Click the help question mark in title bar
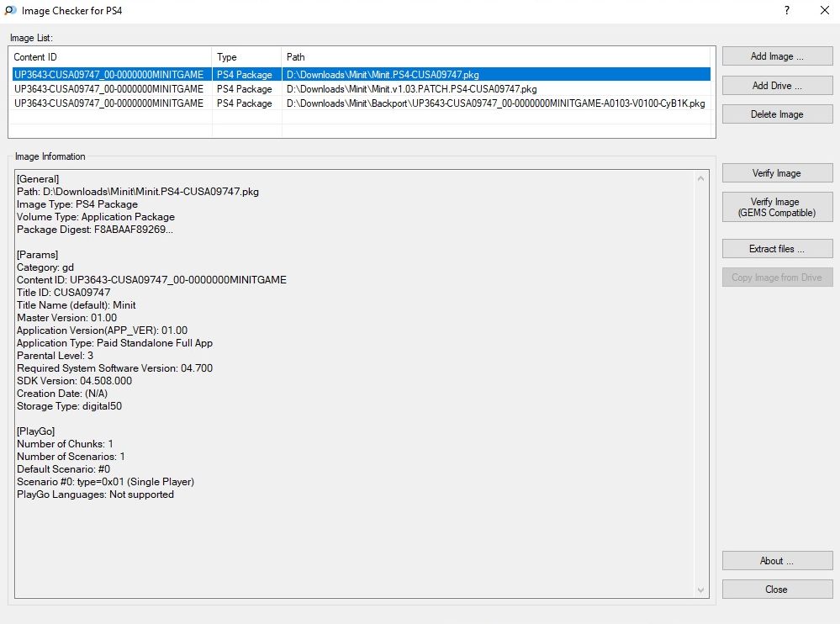This screenshot has width=840, height=624. pos(786,10)
